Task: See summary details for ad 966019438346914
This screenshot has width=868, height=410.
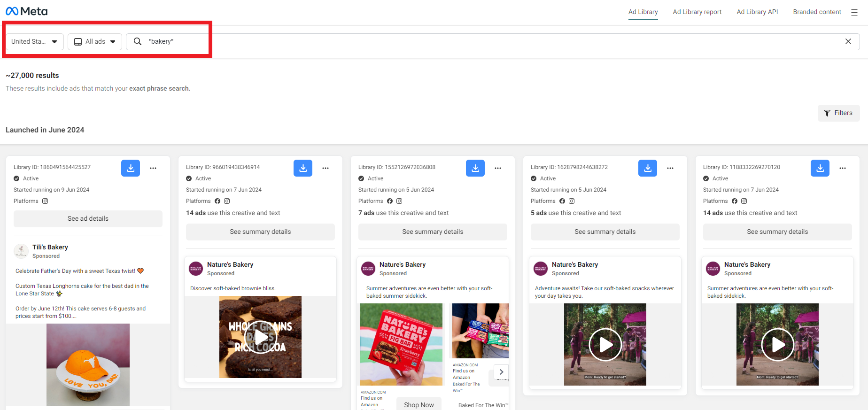Action: pyautogui.click(x=260, y=232)
